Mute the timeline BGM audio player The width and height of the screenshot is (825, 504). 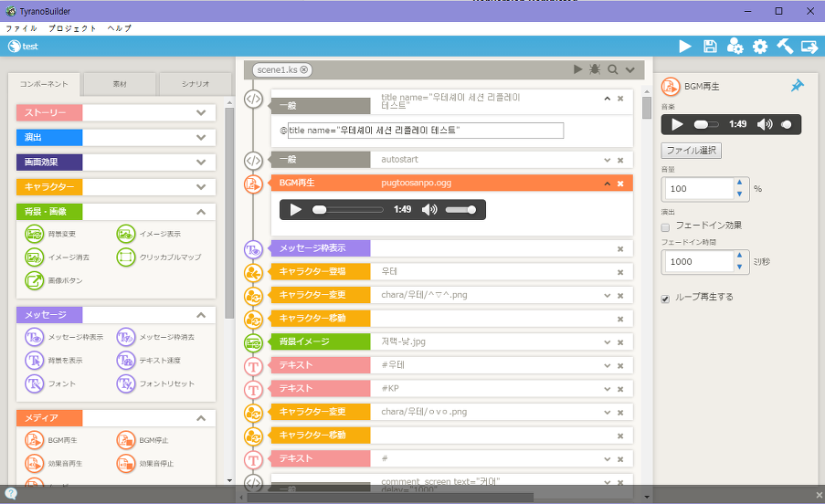point(429,210)
